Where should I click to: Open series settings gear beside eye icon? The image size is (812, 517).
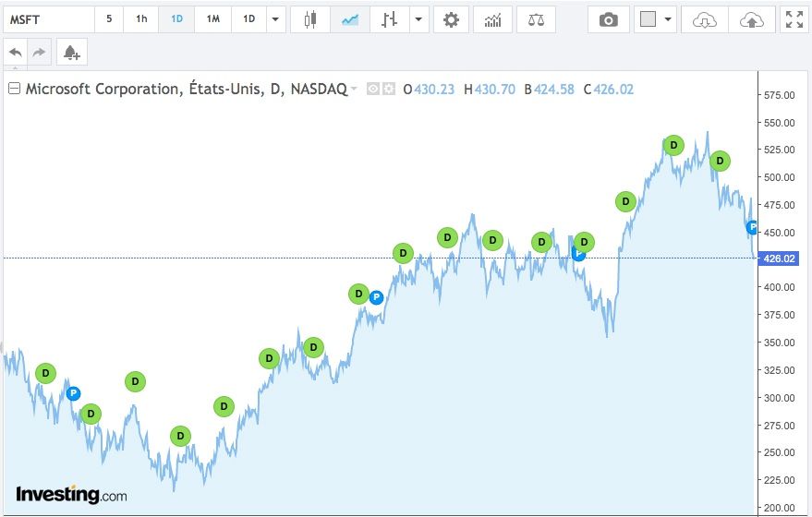pyautogui.click(x=388, y=89)
